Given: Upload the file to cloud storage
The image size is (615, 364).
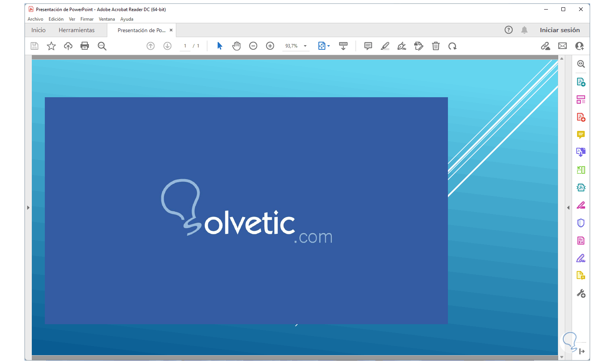Looking at the screenshot, I should (x=68, y=46).
